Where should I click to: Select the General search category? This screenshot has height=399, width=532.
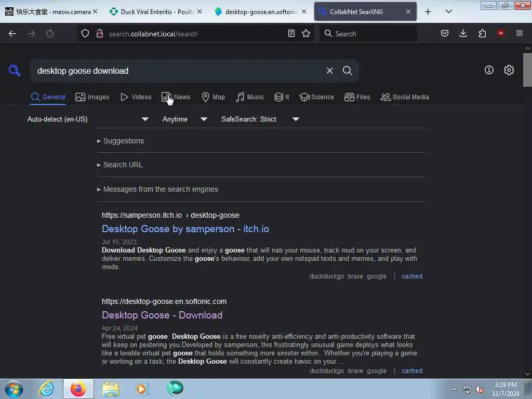[x=48, y=97]
